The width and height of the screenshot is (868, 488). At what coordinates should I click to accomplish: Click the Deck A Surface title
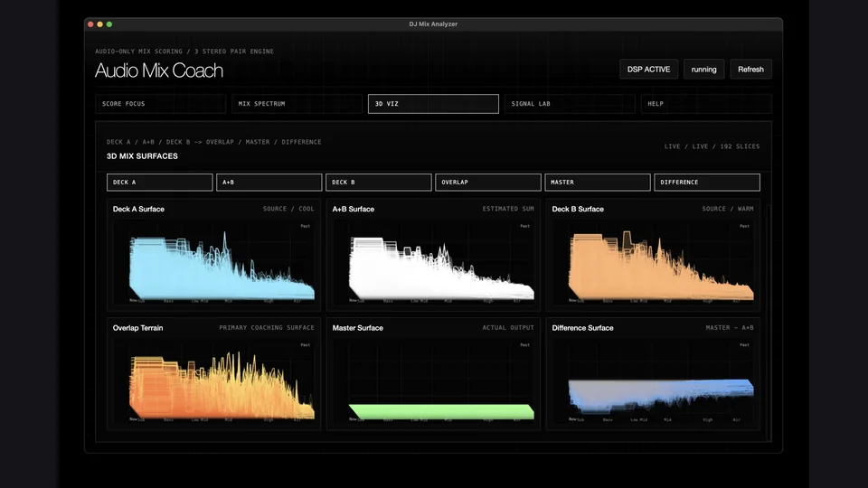pyautogui.click(x=138, y=209)
